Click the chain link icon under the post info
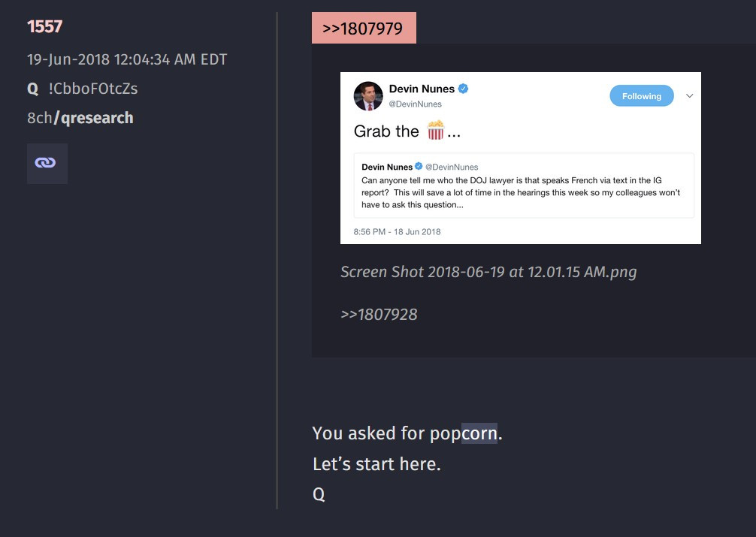 coord(47,163)
